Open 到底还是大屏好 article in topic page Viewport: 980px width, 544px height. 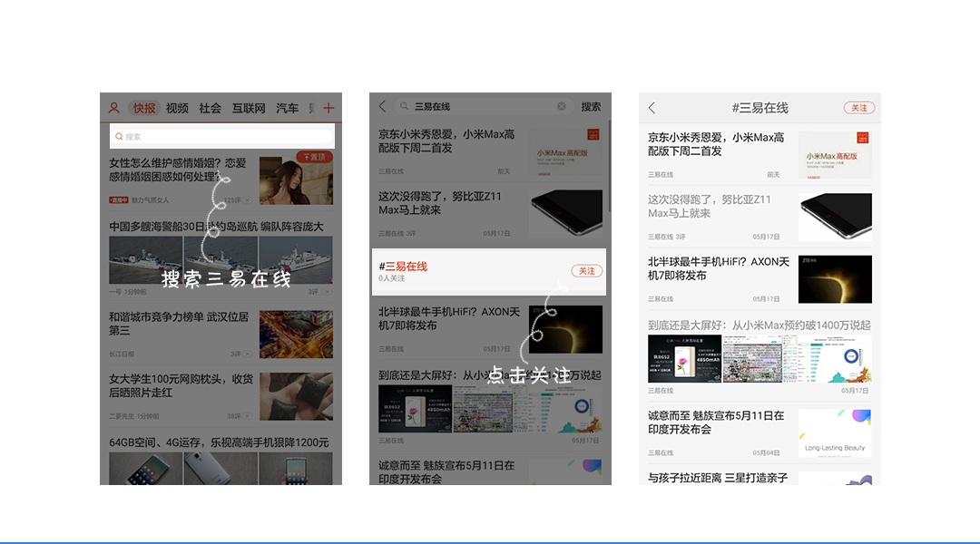(759, 325)
